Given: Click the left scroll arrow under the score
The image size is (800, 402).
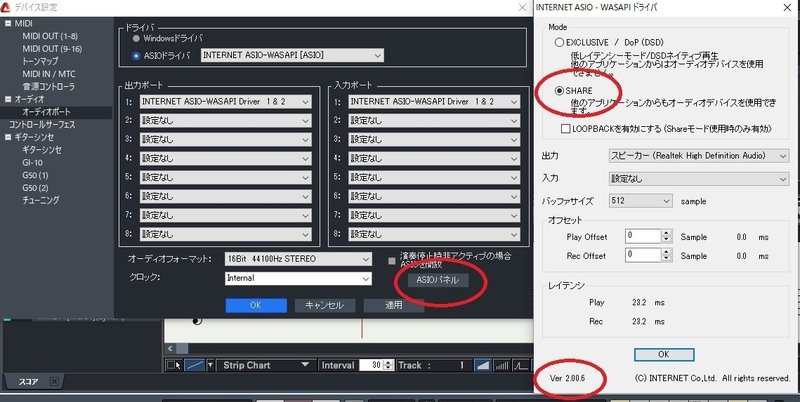Looking at the screenshot, I should (x=170, y=348).
